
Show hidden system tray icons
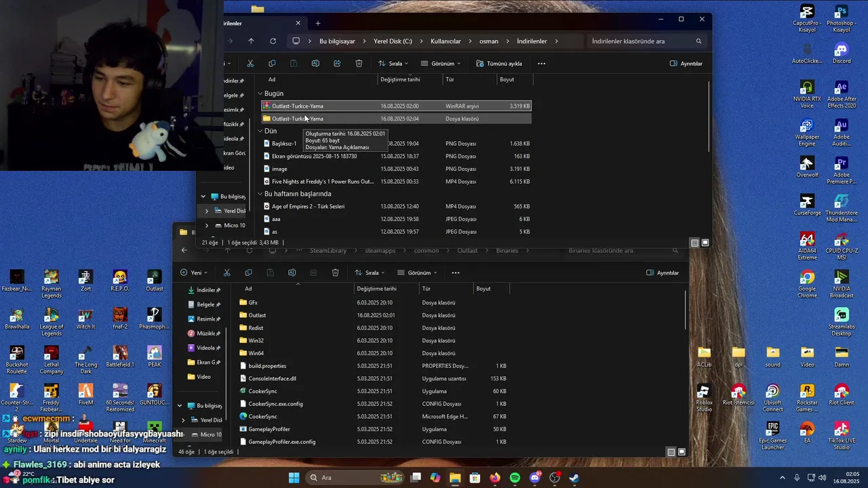pyautogui.click(x=782, y=478)
